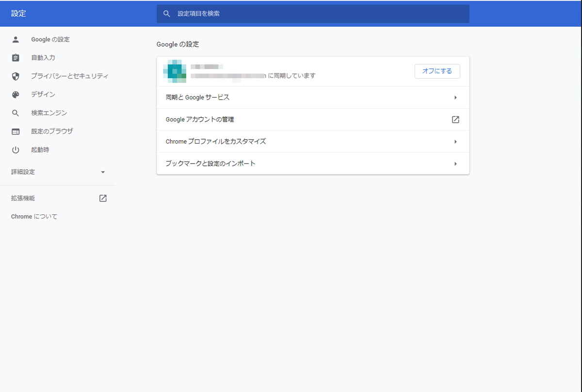The height and width of the screenshot is (392, 582).
Task: Expand ブックマークと設定のインポート arrow
Action: click(455, 163)
